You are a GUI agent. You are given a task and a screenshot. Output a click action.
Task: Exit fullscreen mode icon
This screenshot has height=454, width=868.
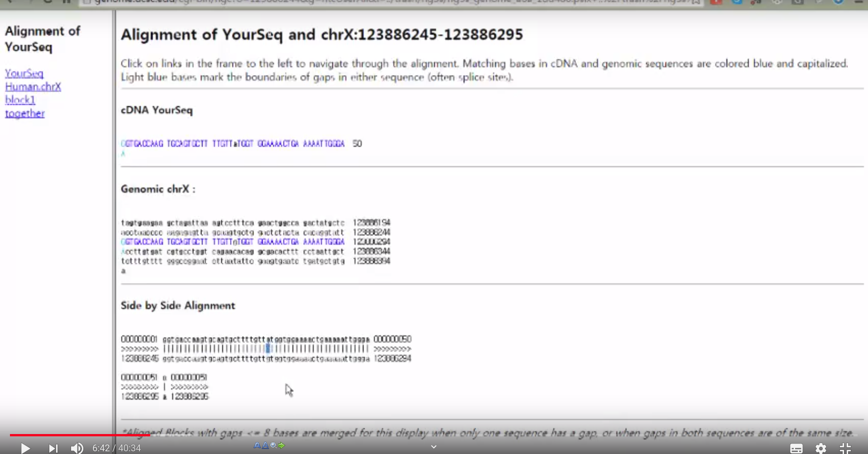click(845, 448)
